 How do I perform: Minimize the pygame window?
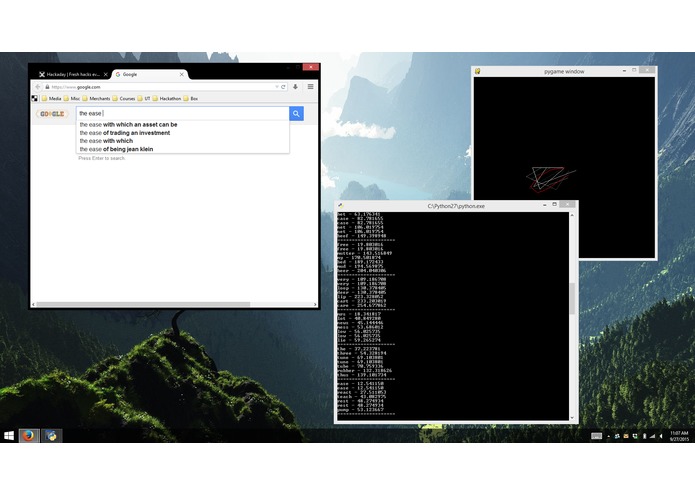[624, 70]
